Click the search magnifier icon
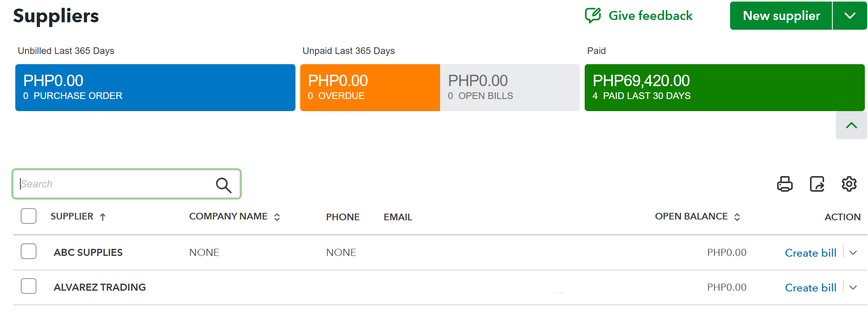 point(223,185)
